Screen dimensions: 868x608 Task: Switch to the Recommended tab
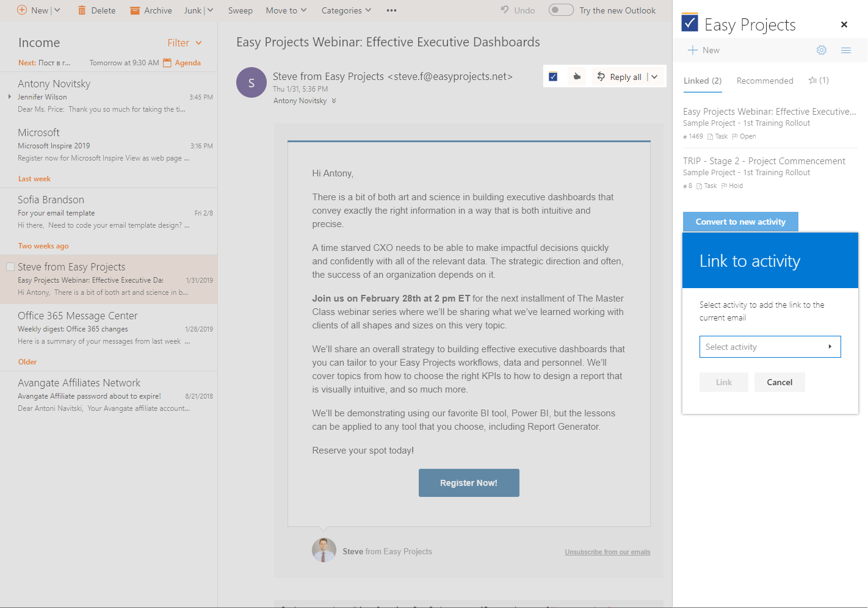[765, 81]
